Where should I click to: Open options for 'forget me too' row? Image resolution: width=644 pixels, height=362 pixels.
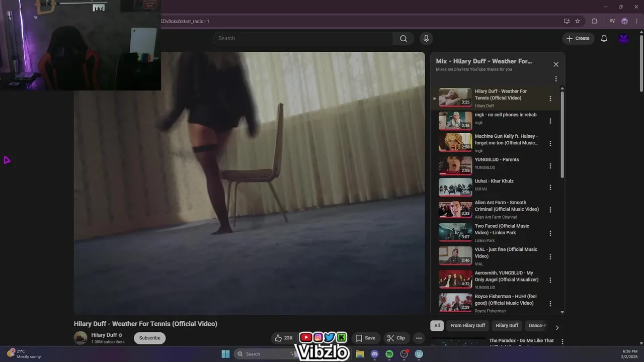point(550,143)
